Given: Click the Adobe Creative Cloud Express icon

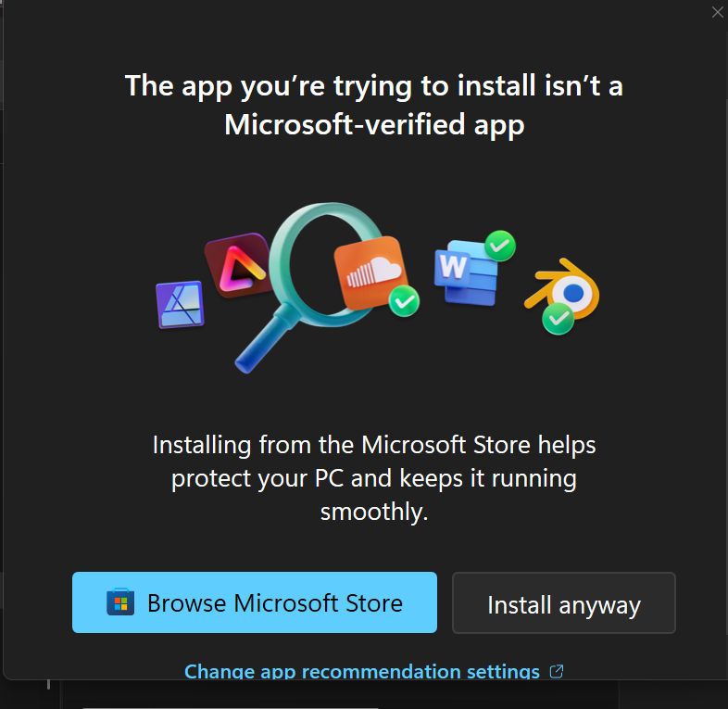Looking at the screenshot, I should point(239,265).
